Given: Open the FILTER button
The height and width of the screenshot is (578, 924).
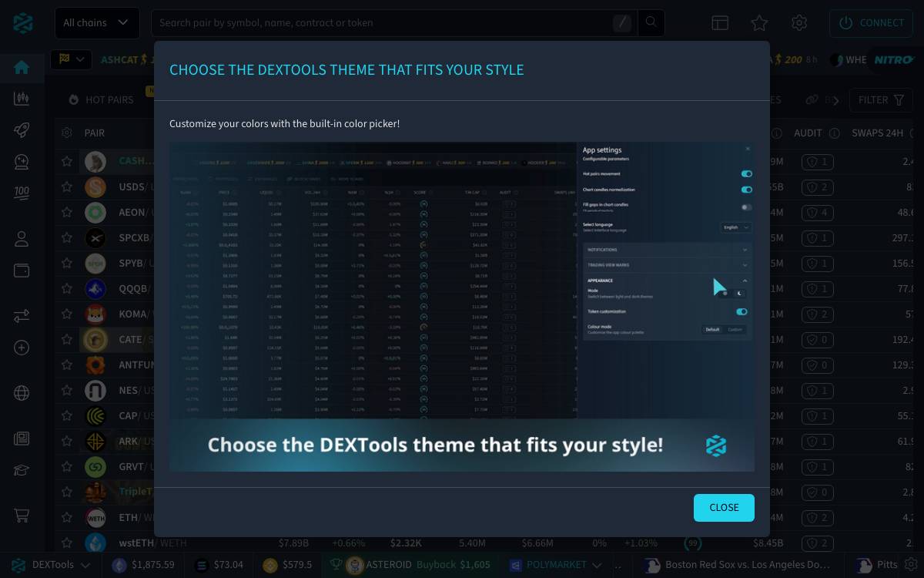Looking at the screenshot, I should click(880, 100).
